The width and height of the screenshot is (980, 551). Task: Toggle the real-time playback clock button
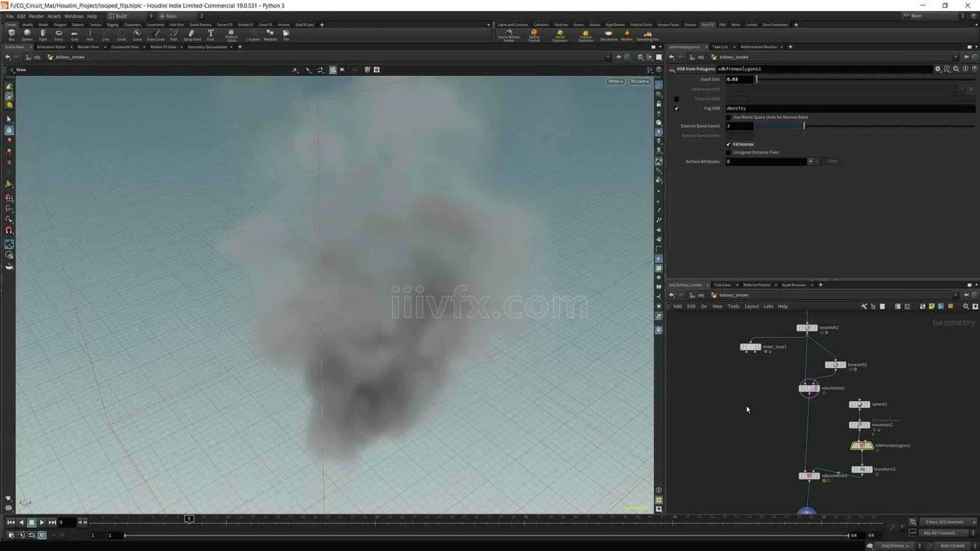coord(42,535)
